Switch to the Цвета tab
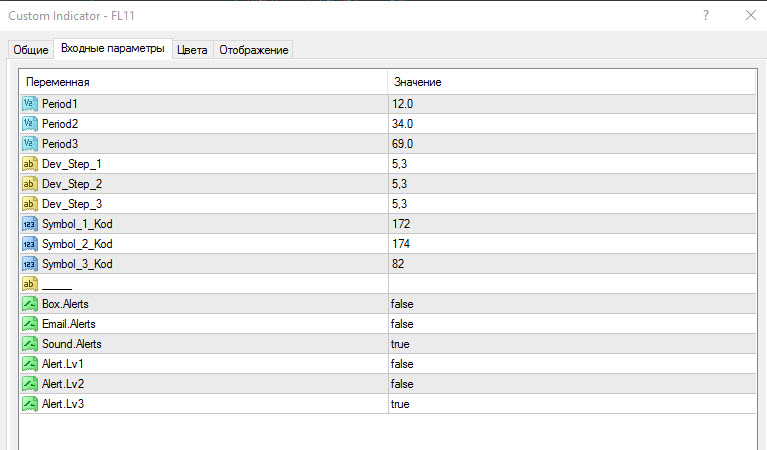The image size is (767, 450). [192, 50]
